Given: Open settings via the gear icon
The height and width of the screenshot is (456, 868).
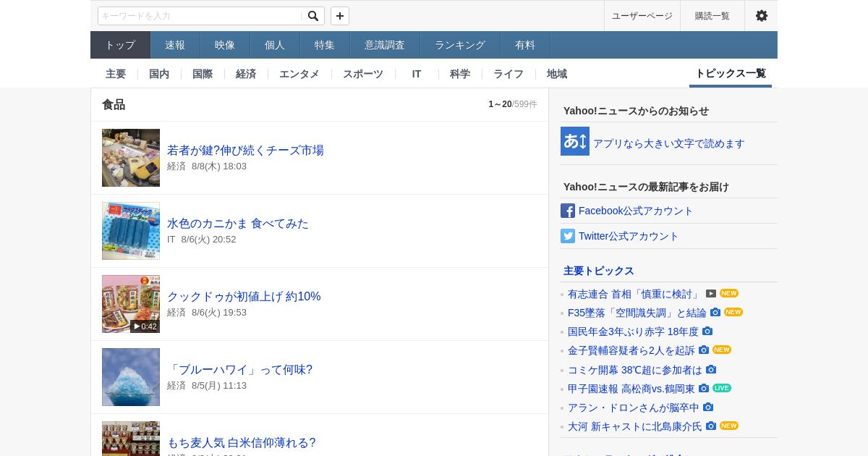Looking at the screenshot, I should (x=761, y=16).
